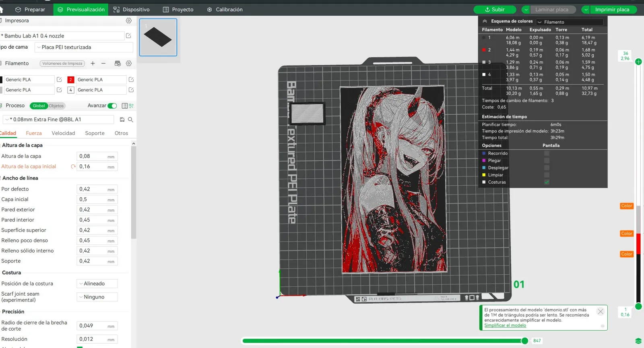Search process settings with magnifier icon

click(x=130, y=120)
